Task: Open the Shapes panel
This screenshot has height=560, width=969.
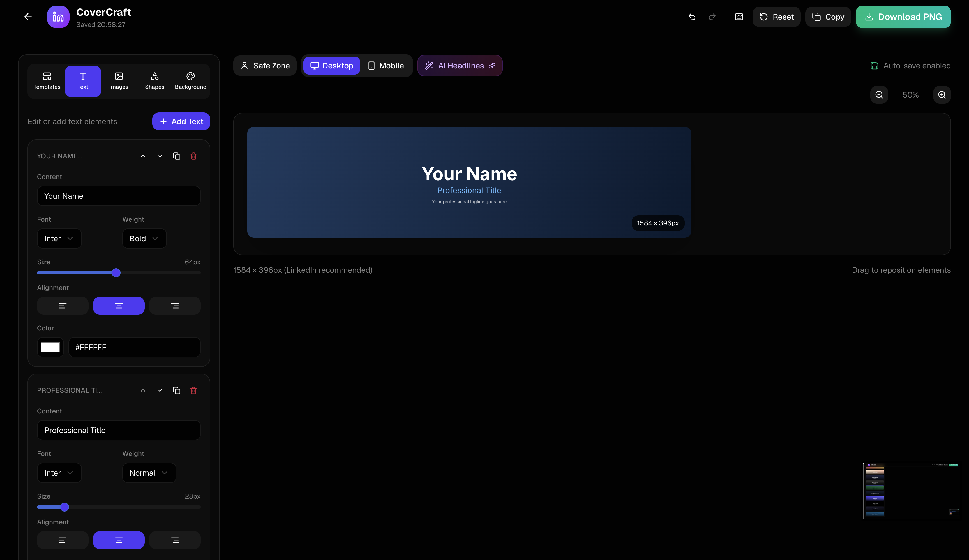Action: pos(154,81)
